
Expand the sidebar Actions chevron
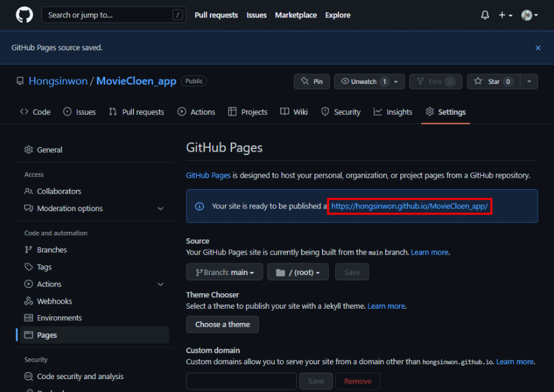tap(160, 284)
